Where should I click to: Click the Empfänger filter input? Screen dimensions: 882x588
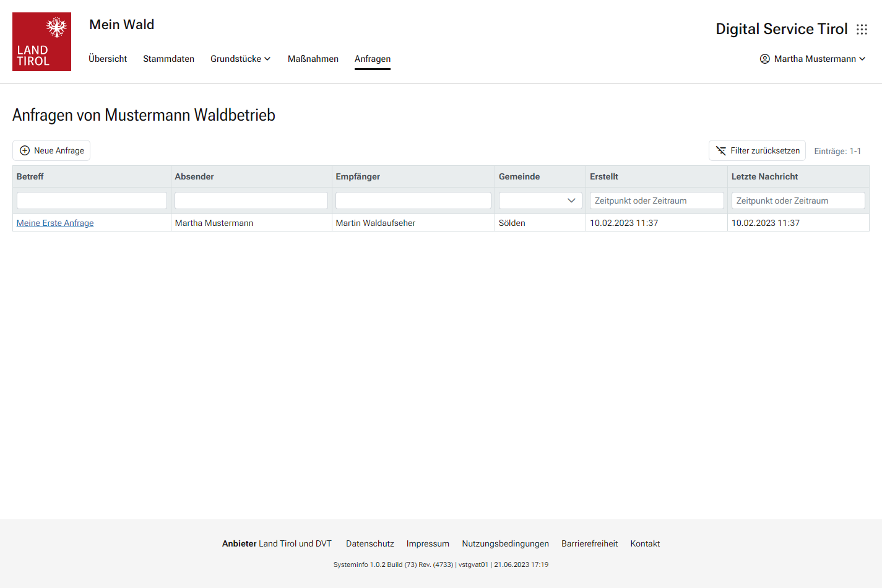(x=413, y=201)
